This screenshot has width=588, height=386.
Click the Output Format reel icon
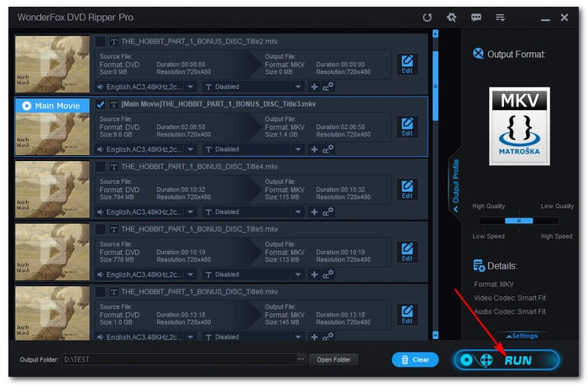tap(478, 54)
